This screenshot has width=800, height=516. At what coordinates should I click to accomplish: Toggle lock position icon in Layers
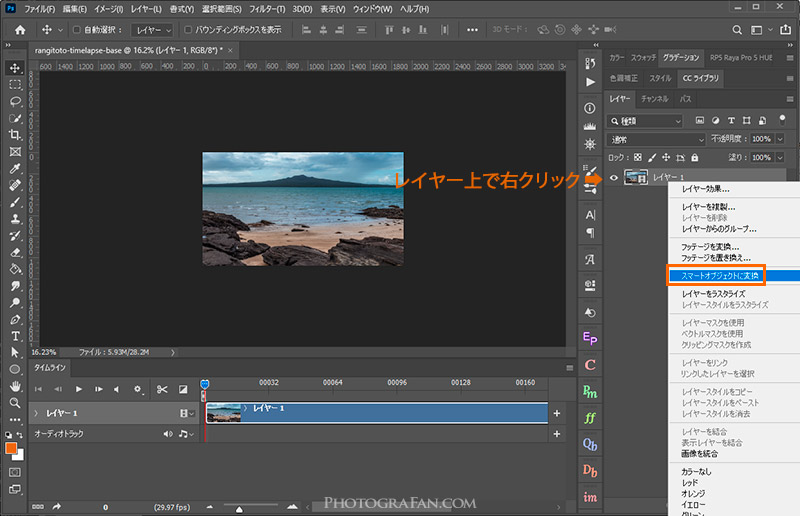666,158
